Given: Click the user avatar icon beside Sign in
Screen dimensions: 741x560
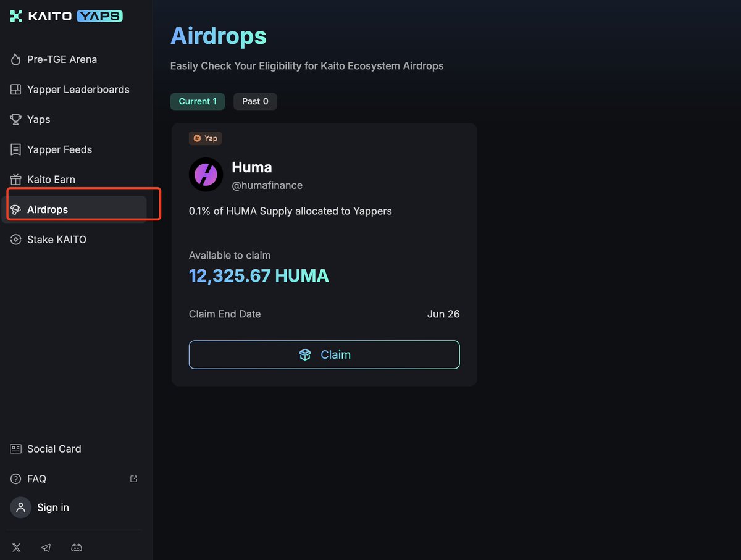Looking at the screenshot, I should (20, 508).
